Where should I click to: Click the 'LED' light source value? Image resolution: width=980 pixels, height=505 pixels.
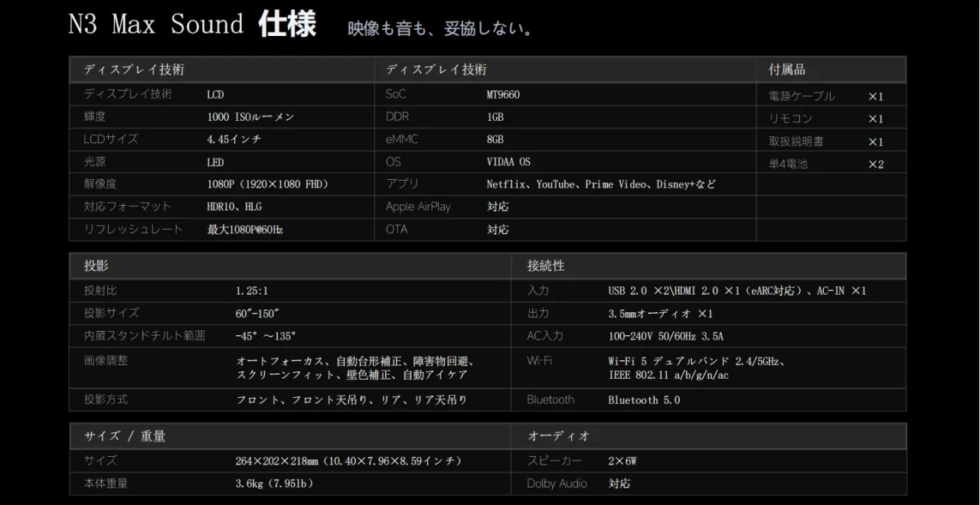click(x=215, y=162)
